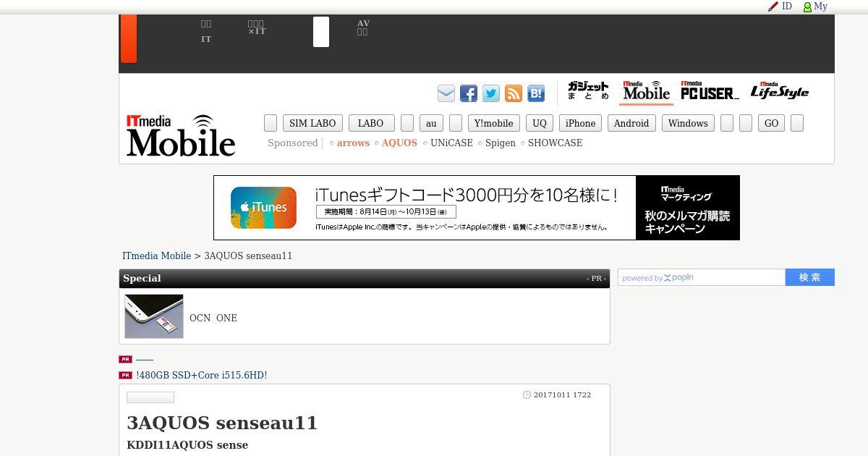This screenshot has width=868, height=456.
Task: Click the Hatena Bookmark B! icon
Action: 536,93
